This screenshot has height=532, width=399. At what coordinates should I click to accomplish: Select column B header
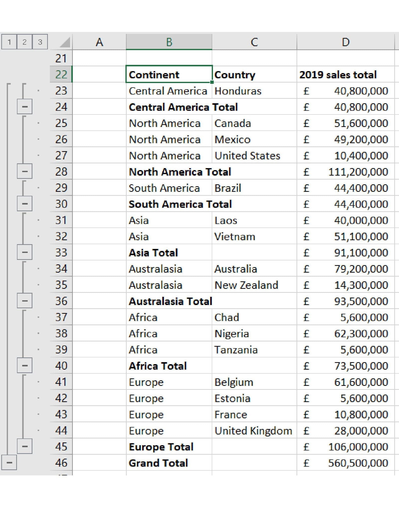[x=169, y=42]
